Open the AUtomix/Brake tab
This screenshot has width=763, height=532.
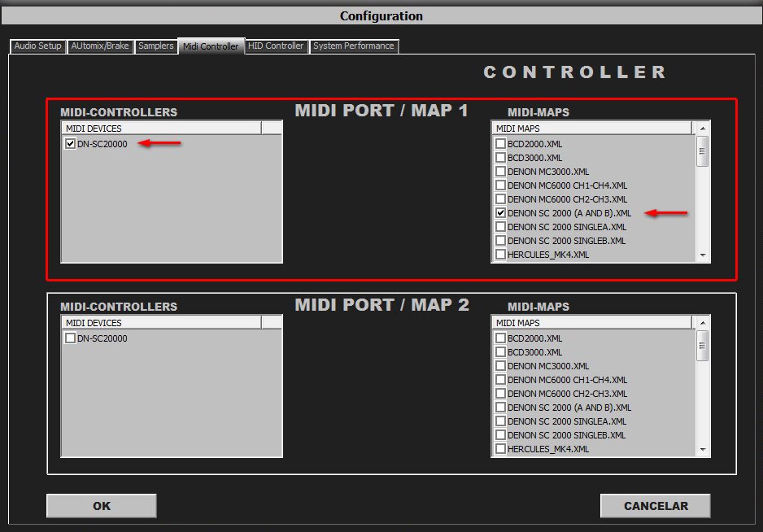tap(100, 46)
